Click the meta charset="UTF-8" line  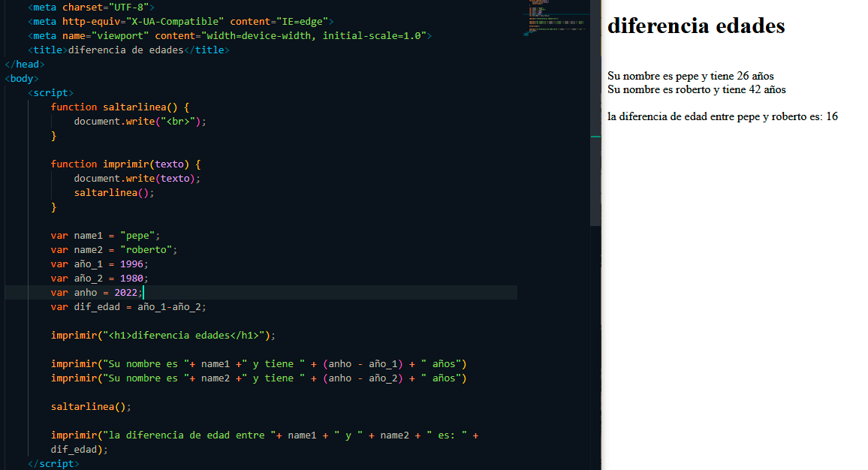point(91,8)
